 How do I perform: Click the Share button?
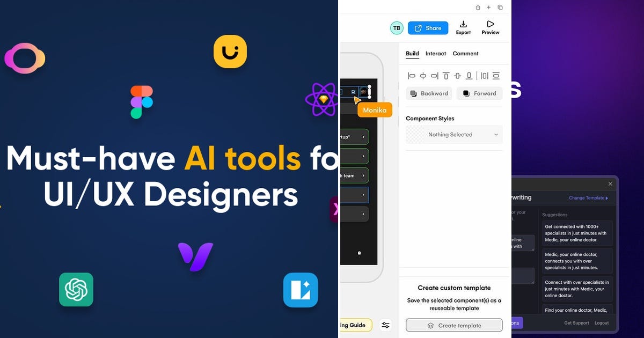click(x=428, y=27)
